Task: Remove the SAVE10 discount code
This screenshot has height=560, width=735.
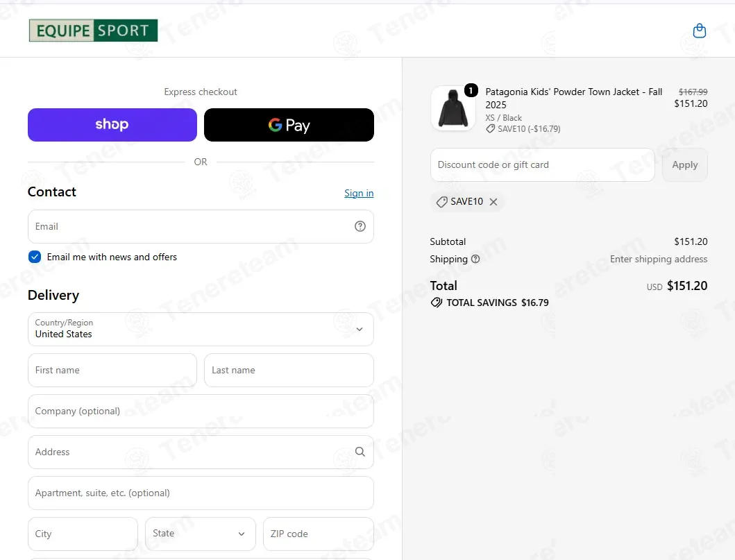Action: click(493, 201)
